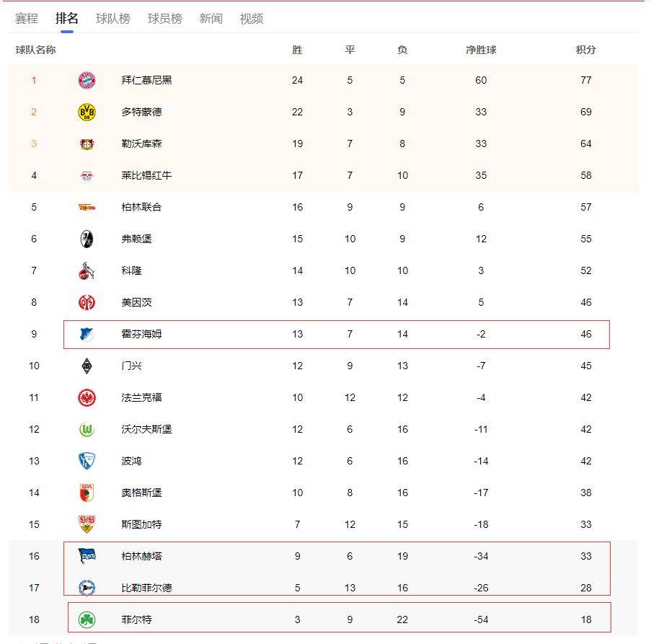Click the Borussia Dortmund BVB logo
651x644 pixels.
(x=87, y=112)
